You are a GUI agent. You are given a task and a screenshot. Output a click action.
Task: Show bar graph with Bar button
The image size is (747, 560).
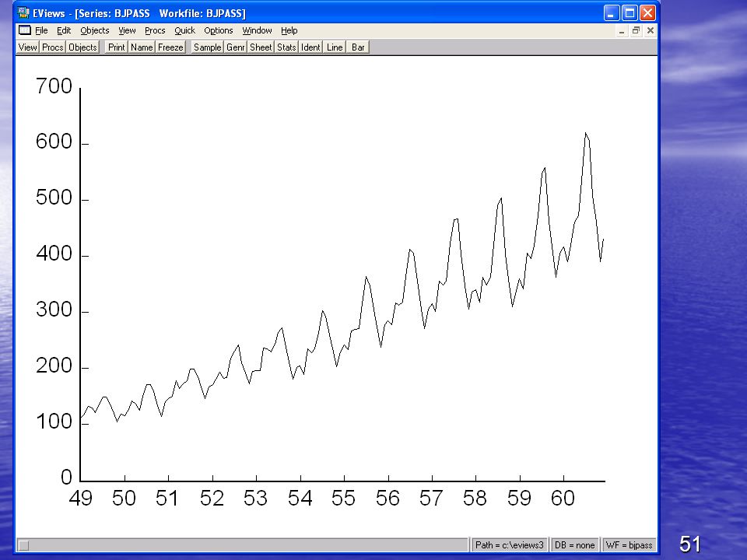pyautogui.click(x=358, y=47)
